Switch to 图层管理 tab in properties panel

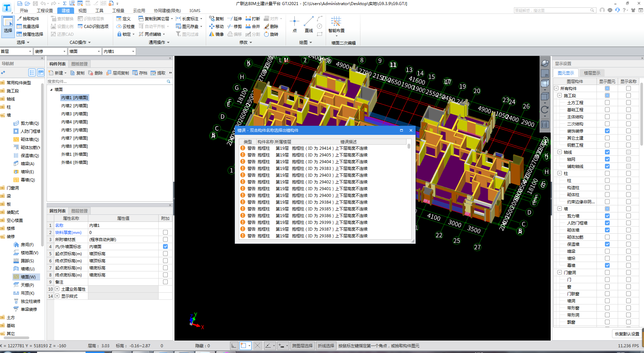click(79, 211)
